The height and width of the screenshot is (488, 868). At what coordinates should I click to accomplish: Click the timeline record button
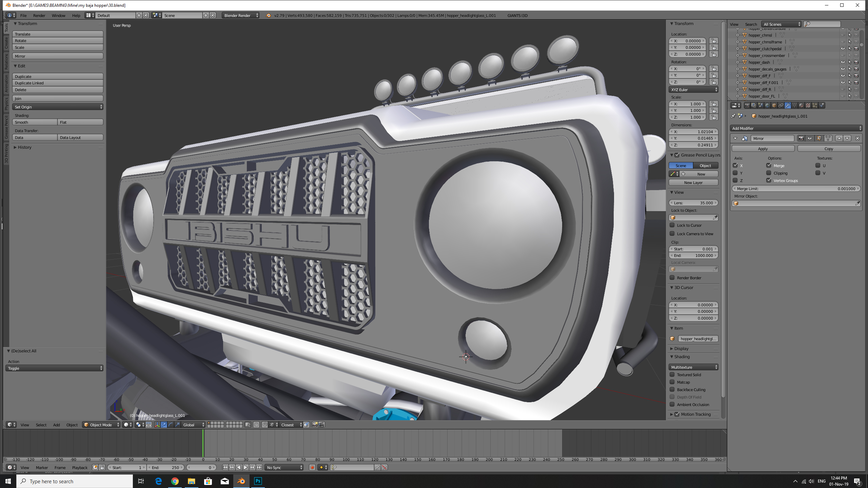(312, 467)
